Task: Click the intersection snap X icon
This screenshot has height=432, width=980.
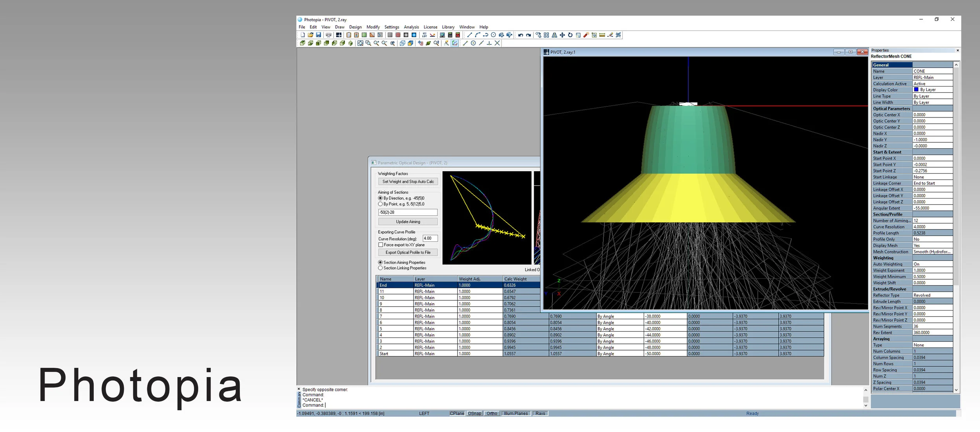Action: tap(497, 43)
